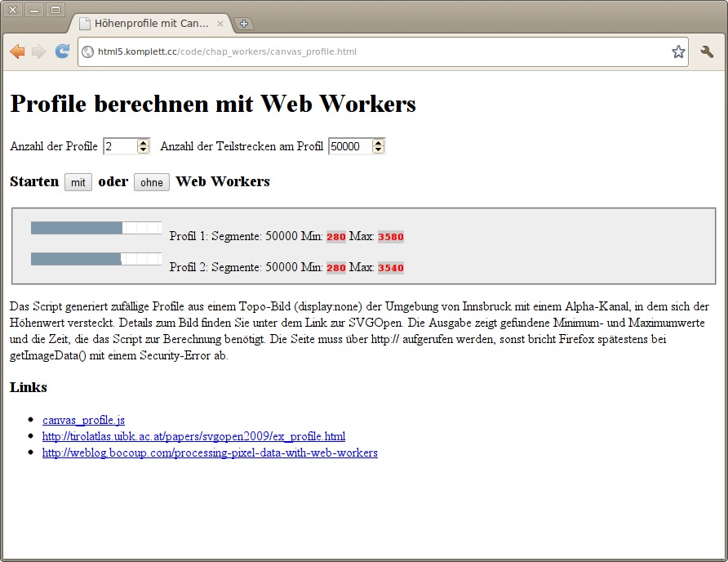The image size is (728, 562).
Task: Open a new tab with the plus button
Action: click(x=243, y=24)
